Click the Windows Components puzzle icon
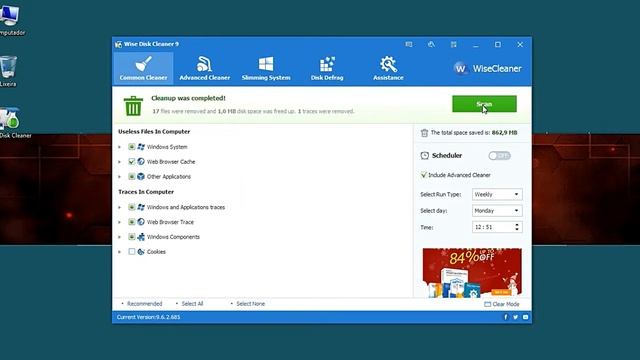The width and height of the screenshot is (640, 360). 141,237
